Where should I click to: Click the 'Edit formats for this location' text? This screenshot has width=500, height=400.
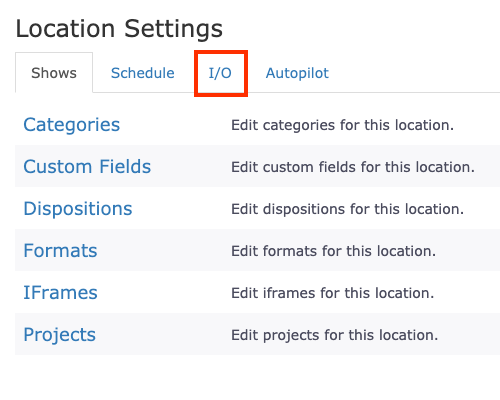coord(333,251)
